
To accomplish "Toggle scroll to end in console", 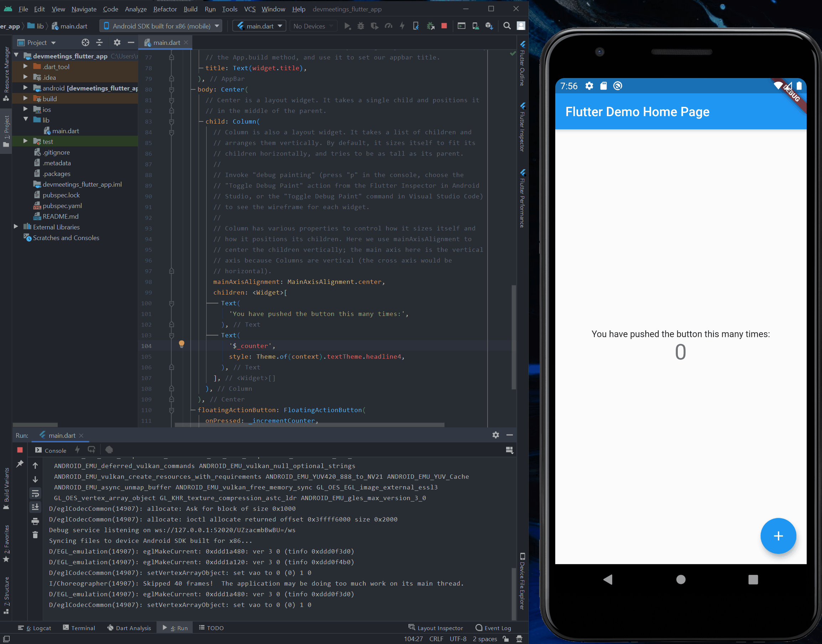I will point(35,507).
